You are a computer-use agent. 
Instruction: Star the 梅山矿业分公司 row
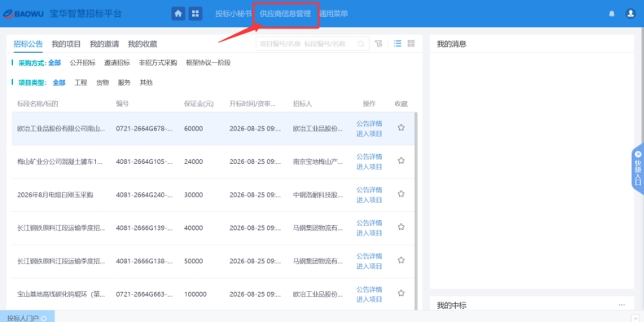coord(401,161)
